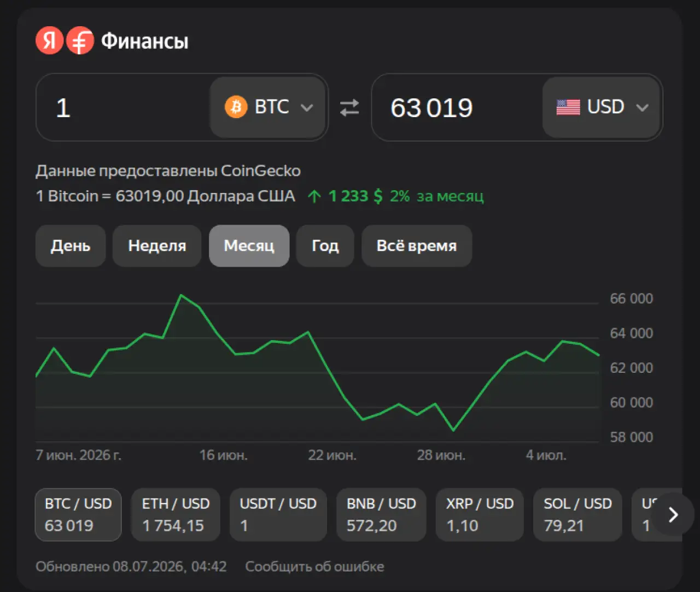Click the 62 000 axis label
Viewport: 700px width, 592px height.
click(631, 368)
